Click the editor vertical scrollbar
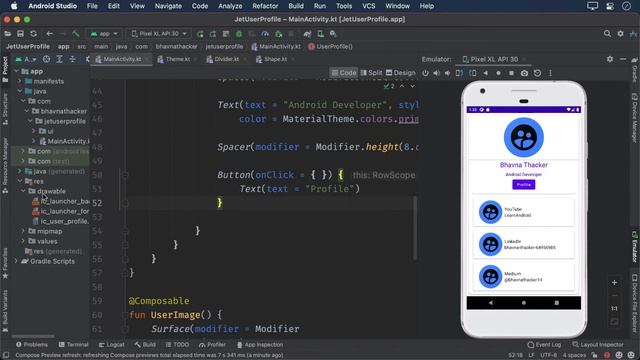The image size is (640, 360). (415, 228)
